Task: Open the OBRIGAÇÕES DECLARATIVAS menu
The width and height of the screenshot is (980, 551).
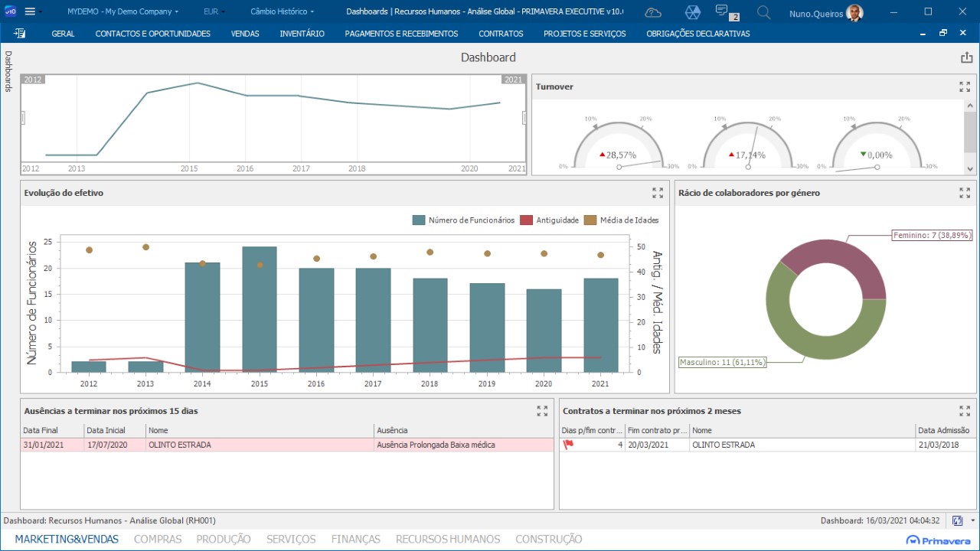Action: 698,34
